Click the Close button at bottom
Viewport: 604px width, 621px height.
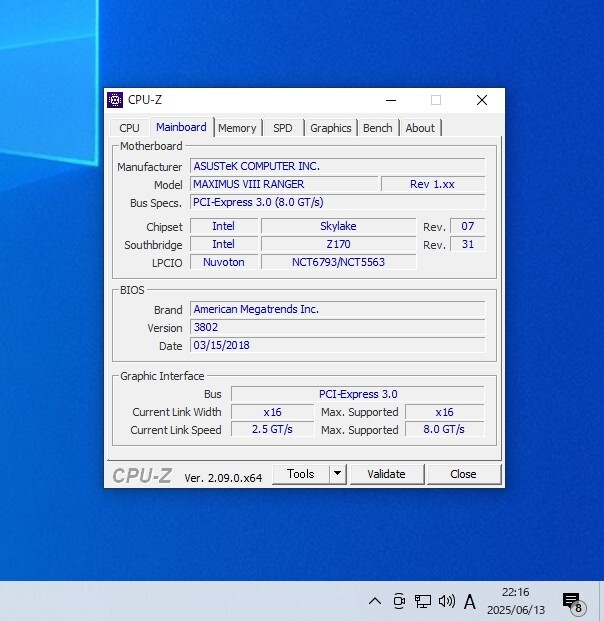(x=463, y=474)
